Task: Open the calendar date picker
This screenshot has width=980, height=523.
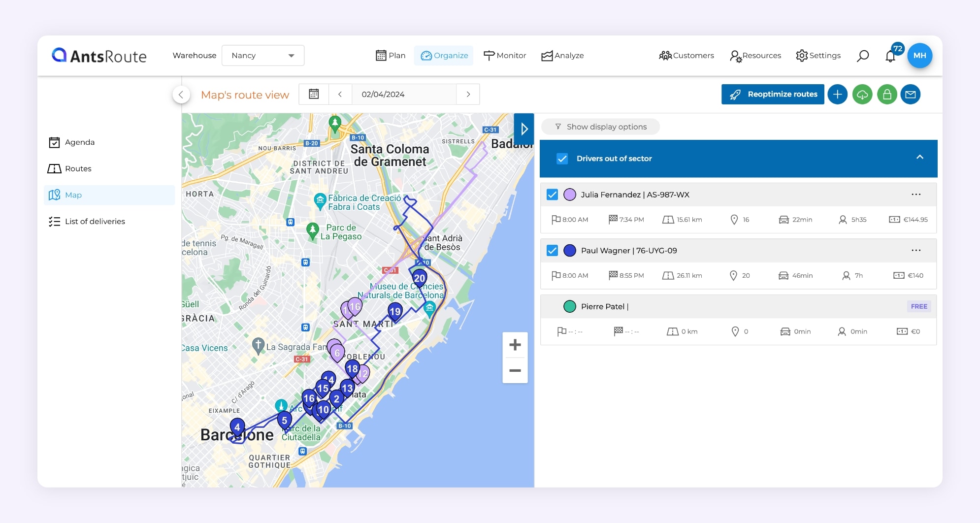Action: [314, 94]
